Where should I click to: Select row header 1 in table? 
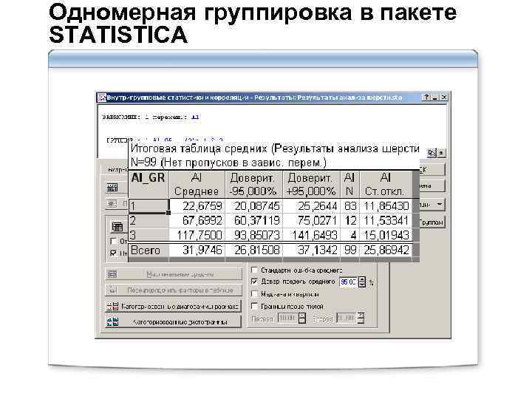point(149,206)
